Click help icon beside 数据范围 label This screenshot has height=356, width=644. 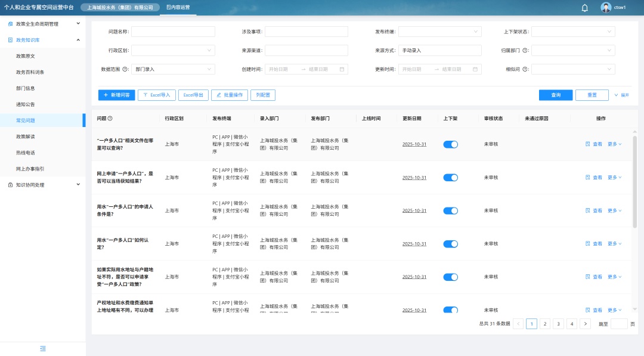point(125,69)
